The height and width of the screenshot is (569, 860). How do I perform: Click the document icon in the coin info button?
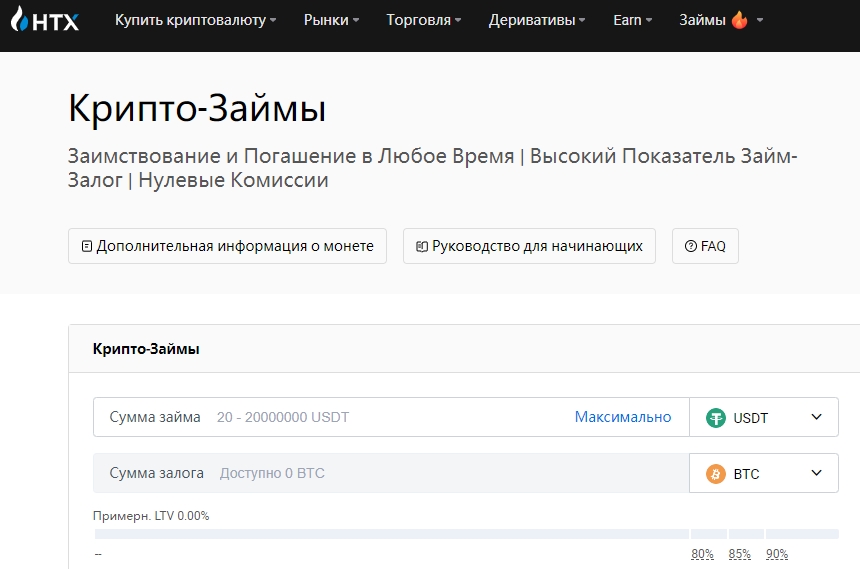click(x=87, y=246)
